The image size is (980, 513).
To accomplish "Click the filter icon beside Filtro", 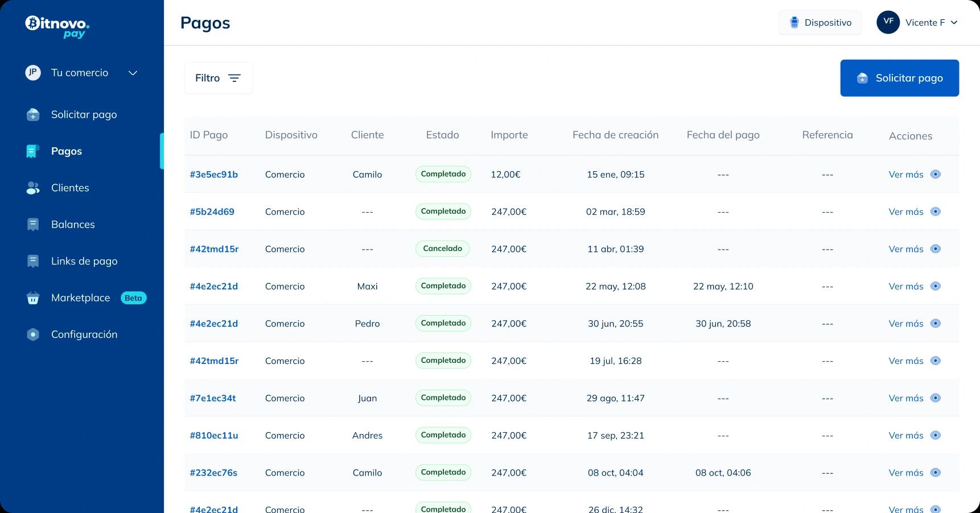I will [x=234, y=78].
